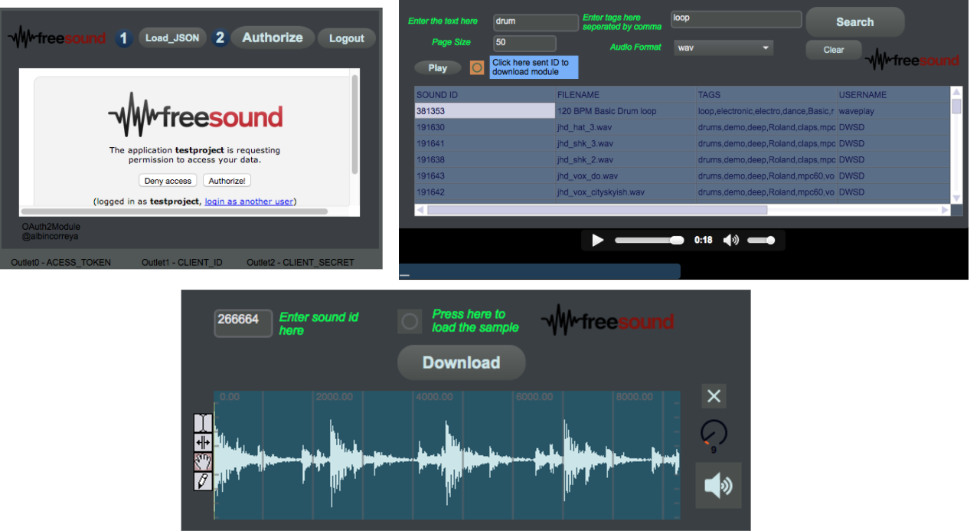Click the Logout button
The width and height of the screenshot is (980, 531).
click(x=347, y=38)
